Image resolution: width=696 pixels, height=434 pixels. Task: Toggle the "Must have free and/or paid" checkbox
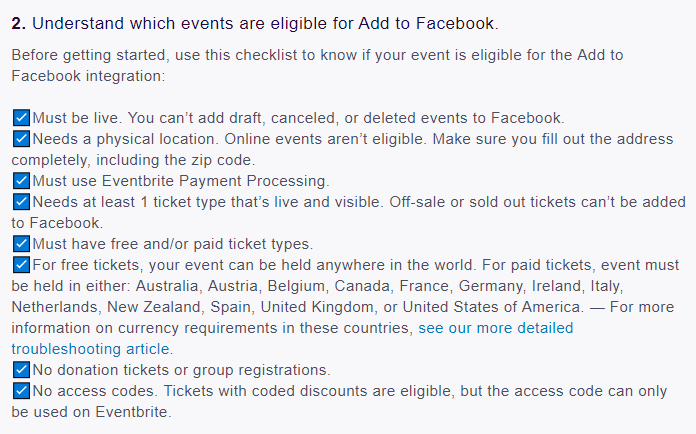(21, 244)
